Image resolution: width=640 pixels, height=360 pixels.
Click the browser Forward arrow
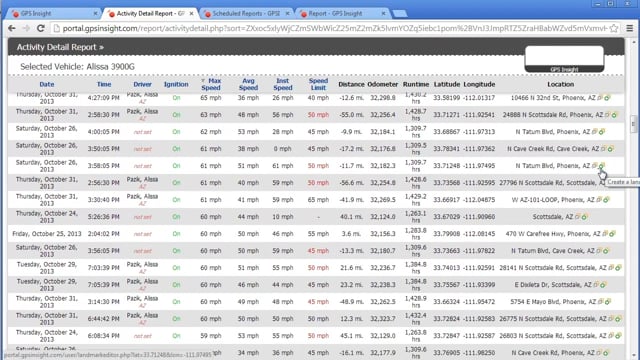pyautogui.click(x=26, y=28)
